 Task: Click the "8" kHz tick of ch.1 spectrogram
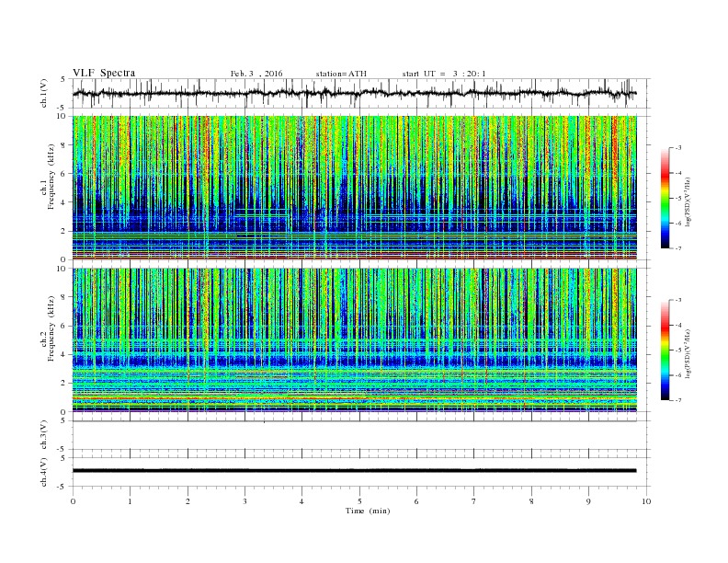[63, 145]
